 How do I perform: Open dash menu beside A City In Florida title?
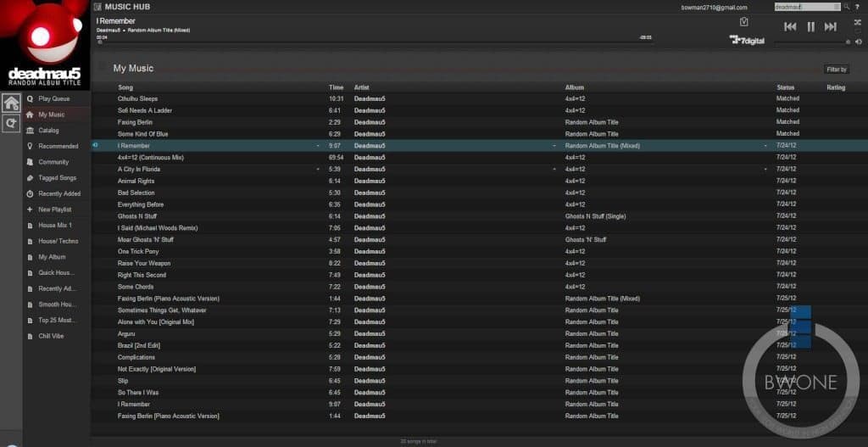click(318, 169)
